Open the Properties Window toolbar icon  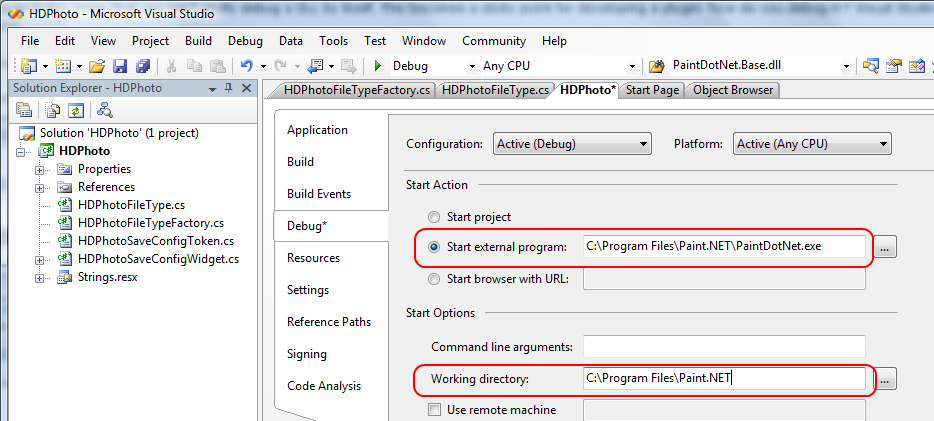tap(893, 66)
